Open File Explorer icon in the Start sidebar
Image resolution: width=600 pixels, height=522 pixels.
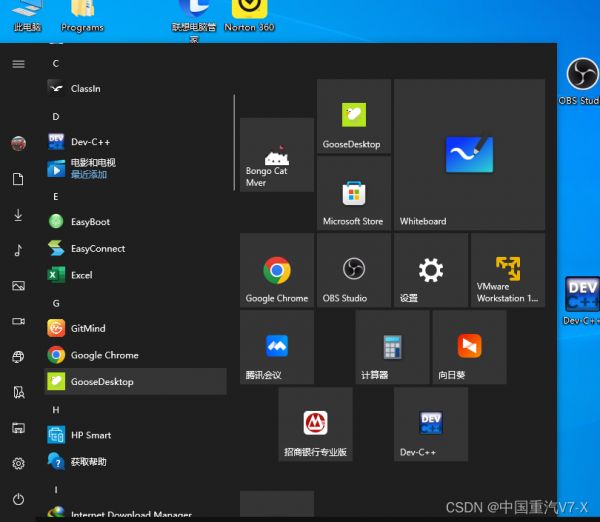click(x=18, y=428)
